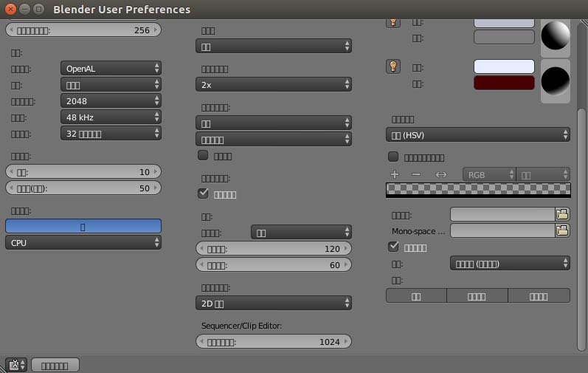
Task: Open folder browser icon above Mono-space row
Action: tap(562, 214)
